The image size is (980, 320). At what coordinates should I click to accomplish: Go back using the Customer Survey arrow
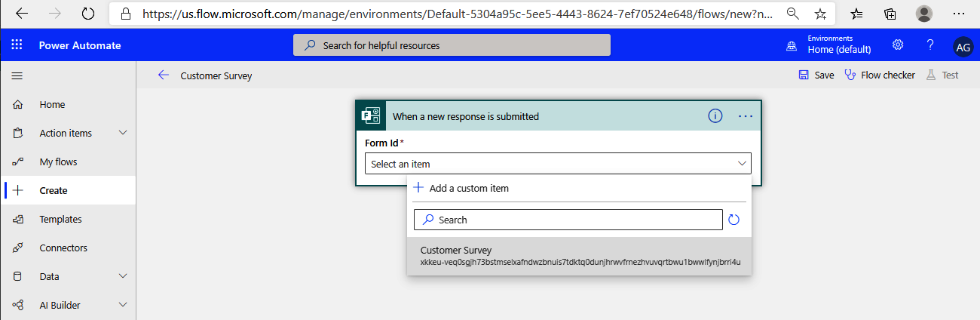click(164, 75)
